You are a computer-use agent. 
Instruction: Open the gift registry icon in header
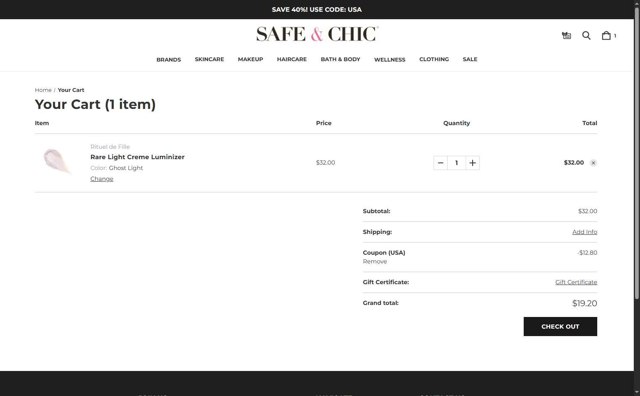tap(566, 36)
